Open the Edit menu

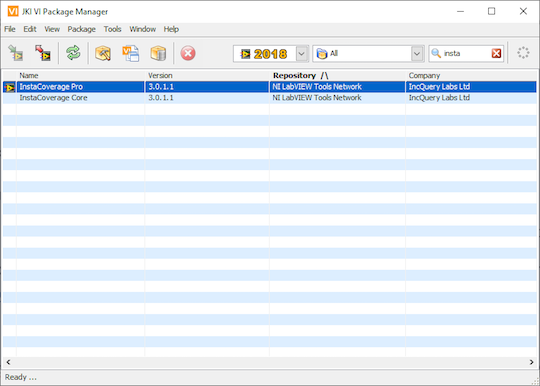point(30,29)
